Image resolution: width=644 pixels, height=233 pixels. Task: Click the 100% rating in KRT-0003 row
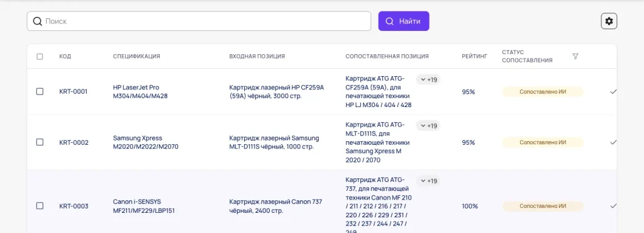(470, 206)
